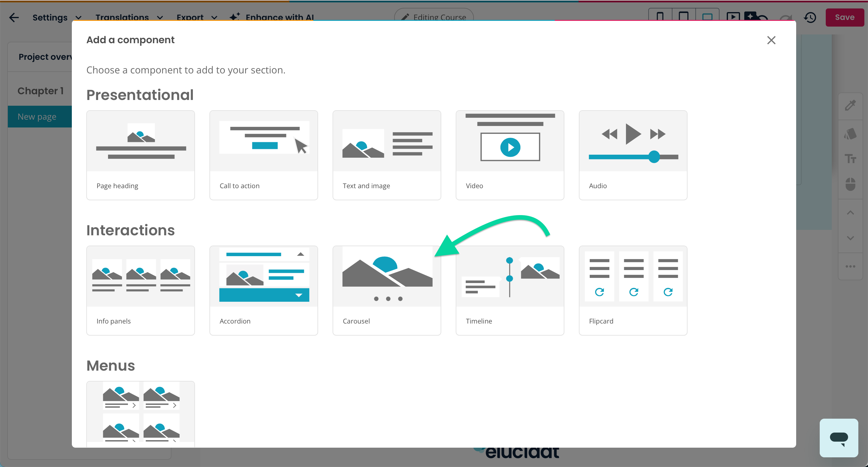Choose the image grid menu component
Image resolution: width=868 pixels, height=467 pixels.
pos(141,414)
